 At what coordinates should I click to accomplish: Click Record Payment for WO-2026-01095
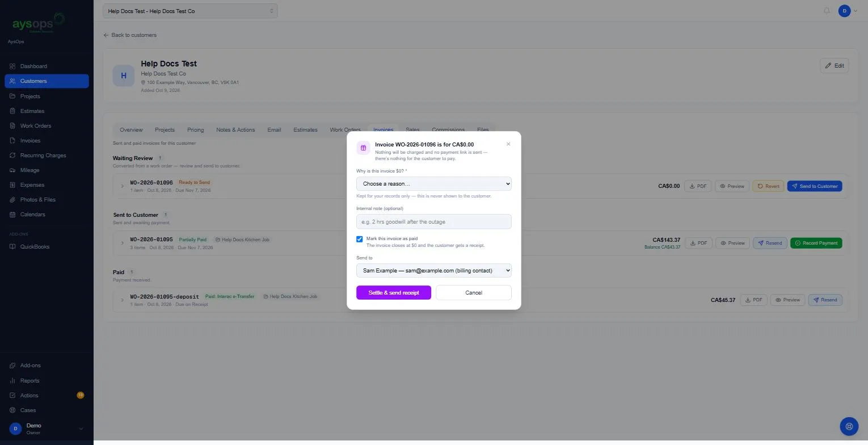point(816,243)
